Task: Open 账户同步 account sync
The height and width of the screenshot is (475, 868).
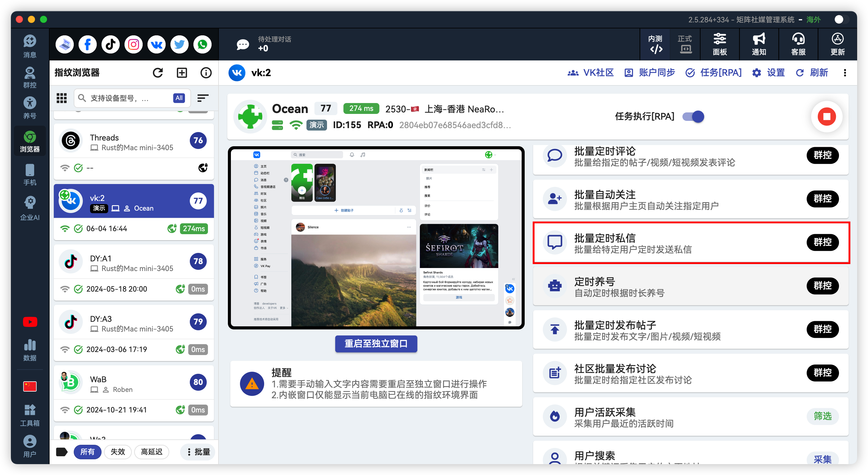Action: [650, 73]
